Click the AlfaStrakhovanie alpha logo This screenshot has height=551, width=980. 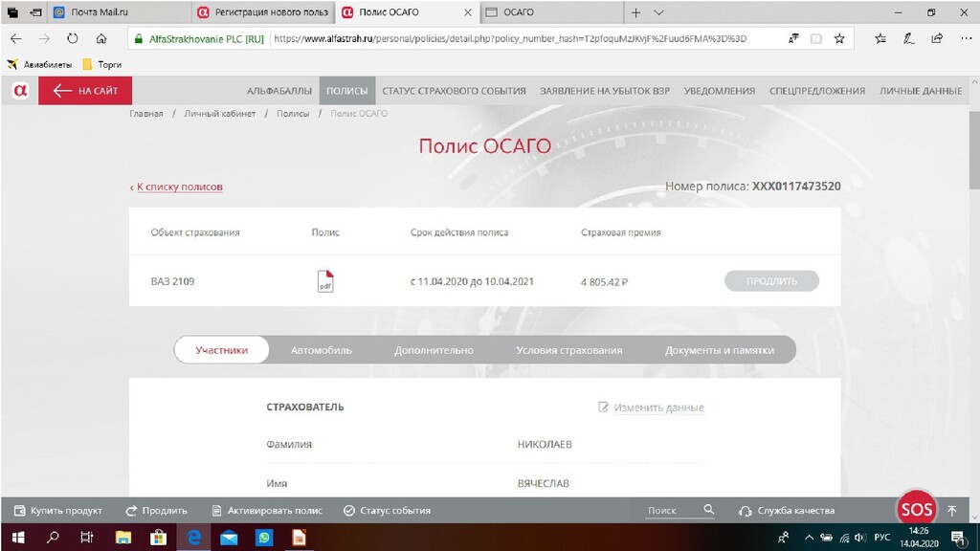[20, 91]
